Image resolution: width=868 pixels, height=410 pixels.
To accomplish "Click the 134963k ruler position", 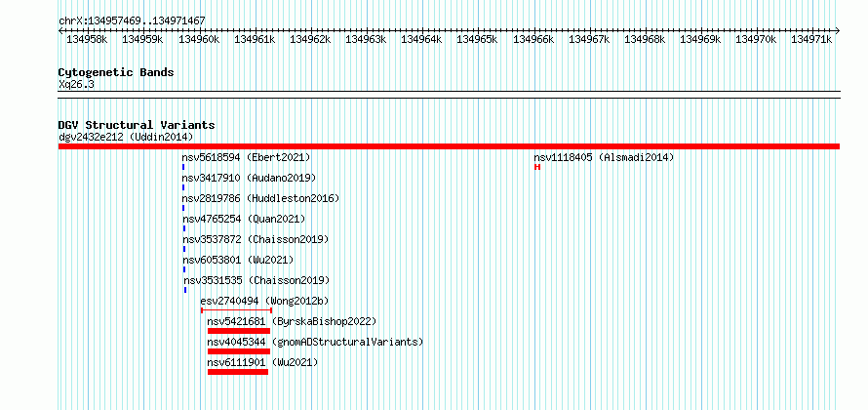I will [366, 39].
